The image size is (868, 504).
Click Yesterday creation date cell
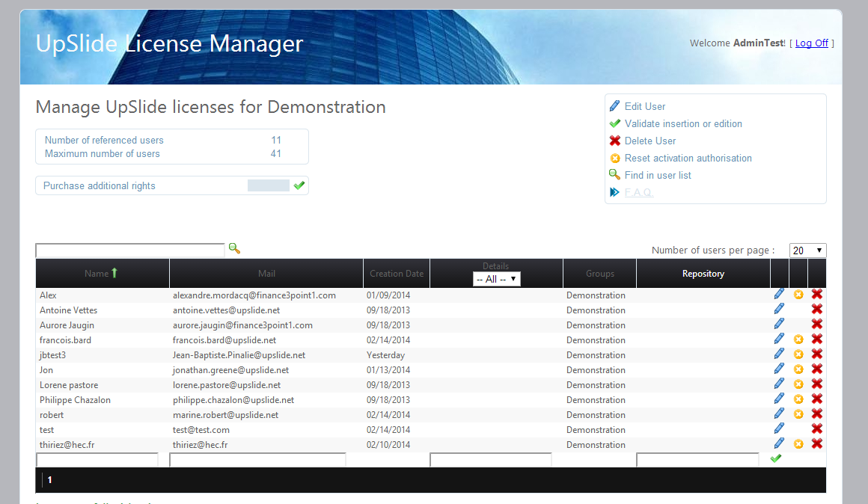(385, 354)
